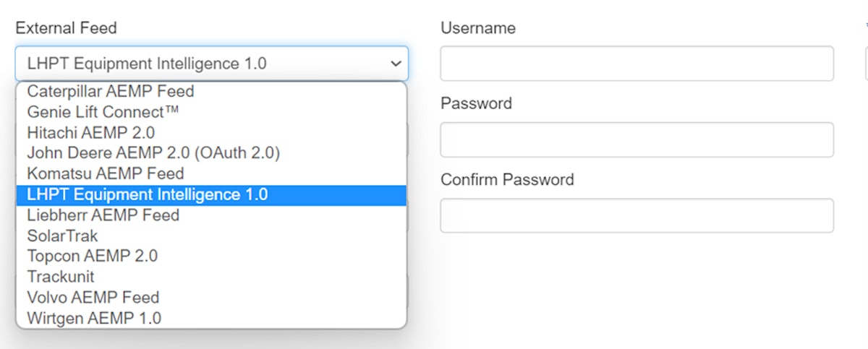
Task: Click the Confirm Password field
Action: tap(637, 215)
